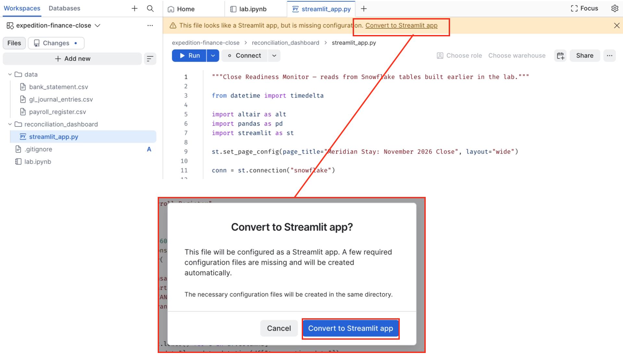Click the Share button
Screen dimensions: 623x364
585,55
